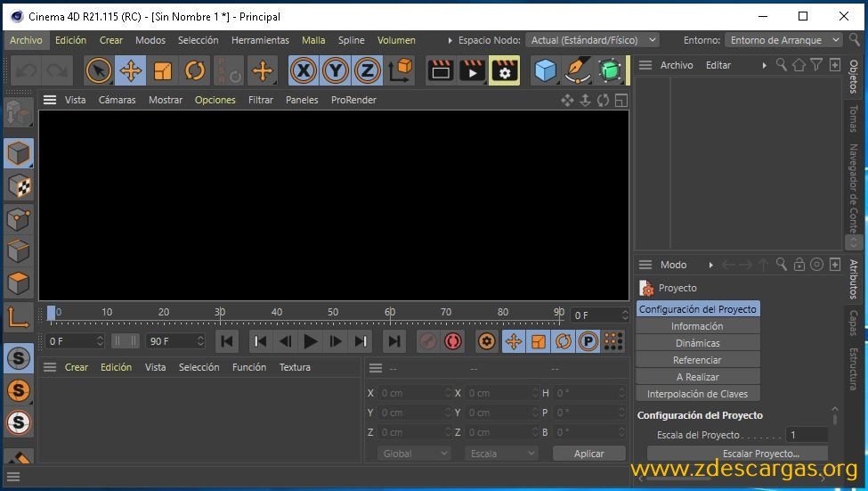Open coordinate manager hamburger menu

click(376, 369)
